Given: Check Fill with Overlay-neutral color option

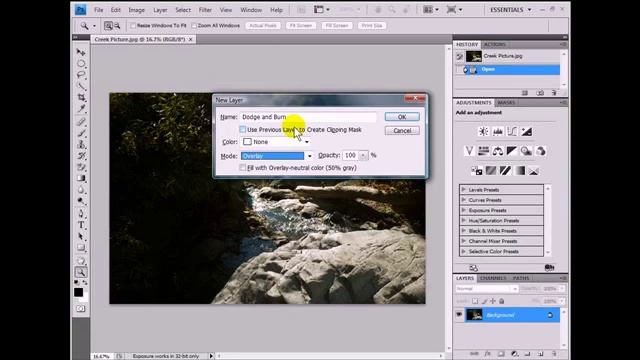Looking at the screenshot, I should point(242,168).
